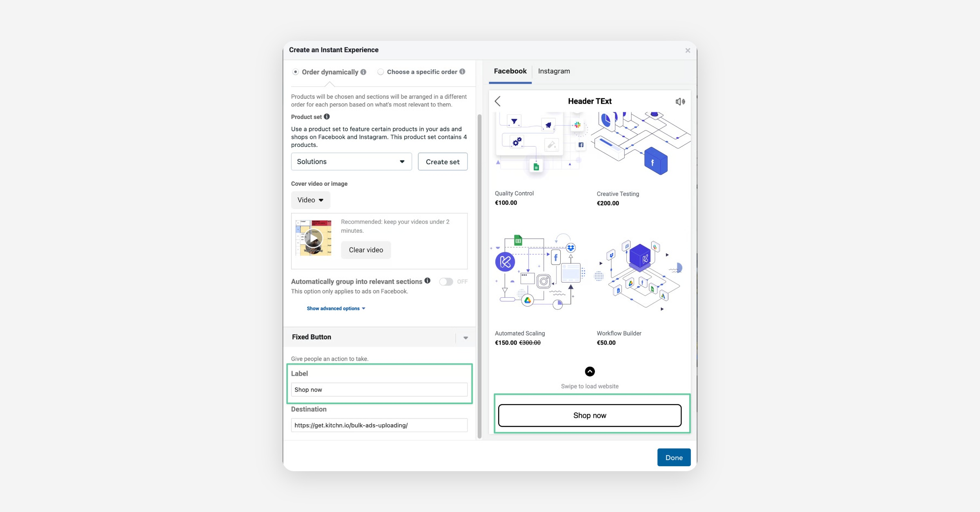This screenshot has width=980, height=512.
Task: Select Choose a specific order radio button
Action: (x=381, y=72)
